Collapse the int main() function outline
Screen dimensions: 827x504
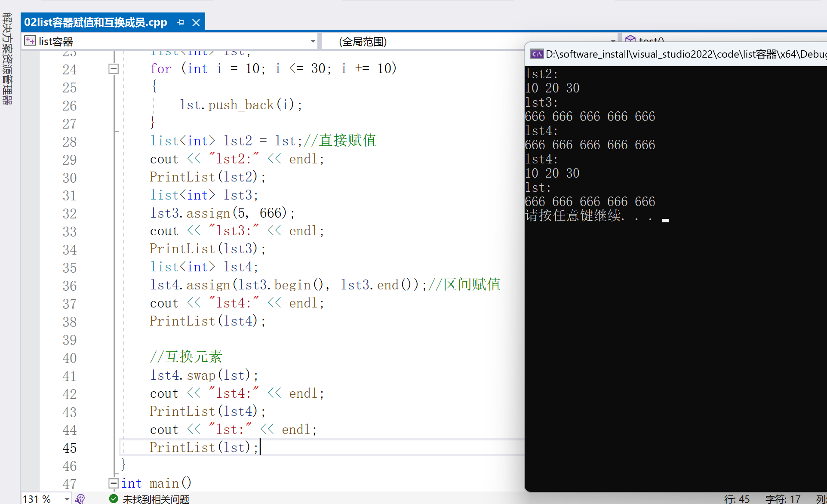point(114,483)
